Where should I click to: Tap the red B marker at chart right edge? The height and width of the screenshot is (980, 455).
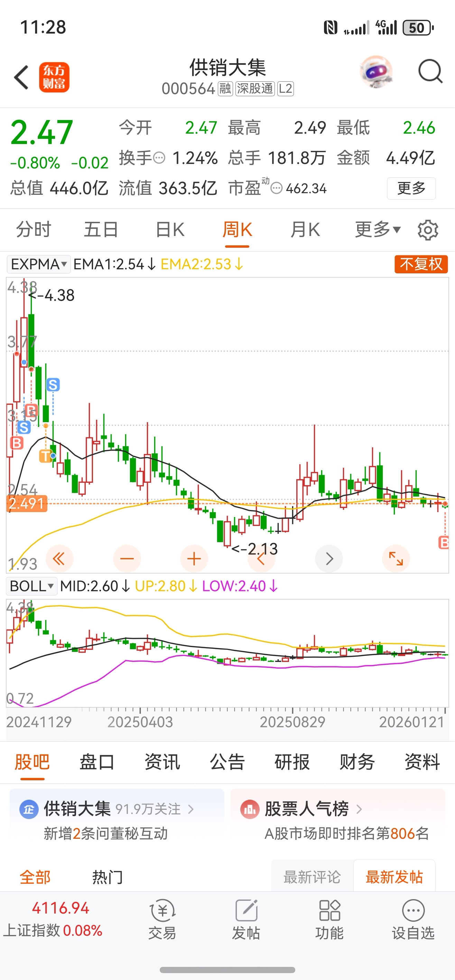(444, 543)
